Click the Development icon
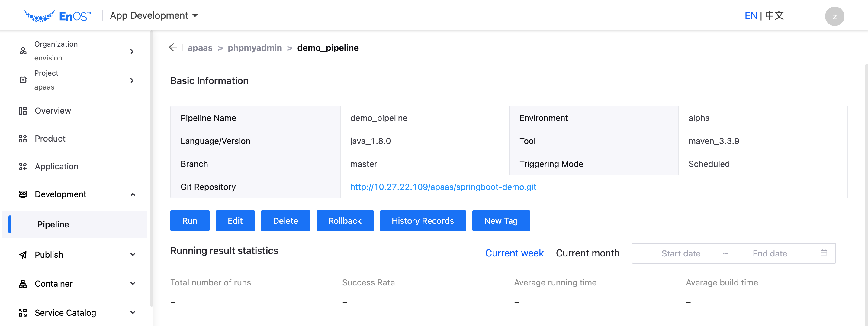This screenshot has height=326, width=868. click(x=23, y=194)
